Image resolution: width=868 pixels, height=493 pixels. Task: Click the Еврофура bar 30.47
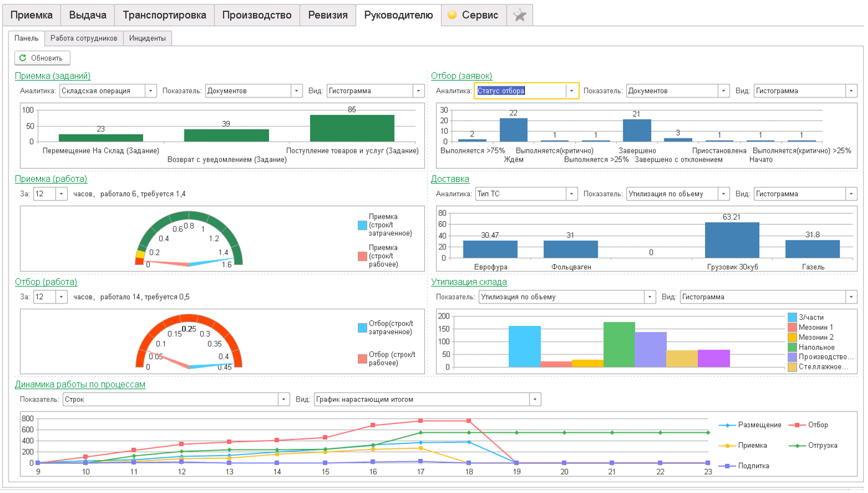pos(490,249)
